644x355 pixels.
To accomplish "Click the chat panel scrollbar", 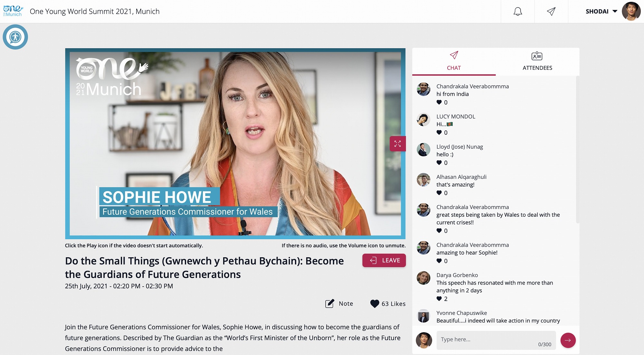I will (577, 150).
